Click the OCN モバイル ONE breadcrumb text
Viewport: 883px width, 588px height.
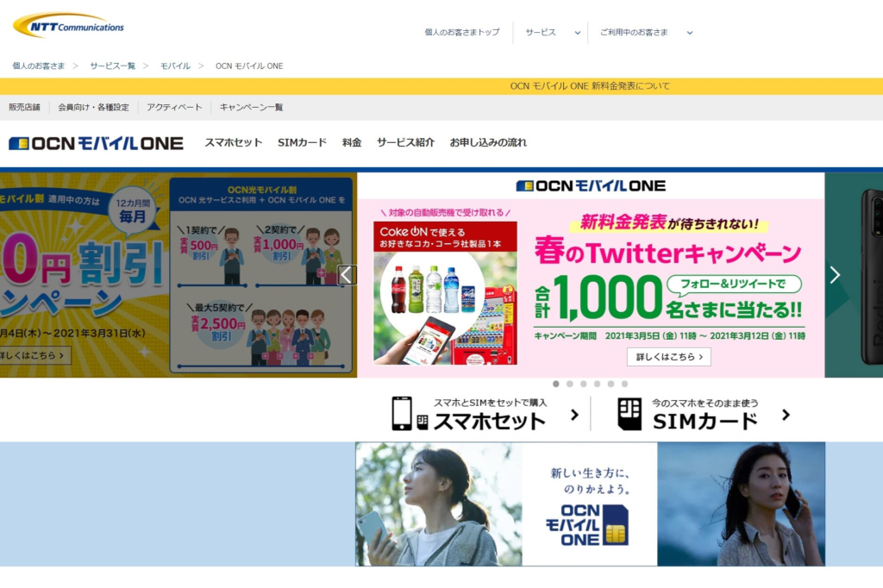click(x=249, y=66)
